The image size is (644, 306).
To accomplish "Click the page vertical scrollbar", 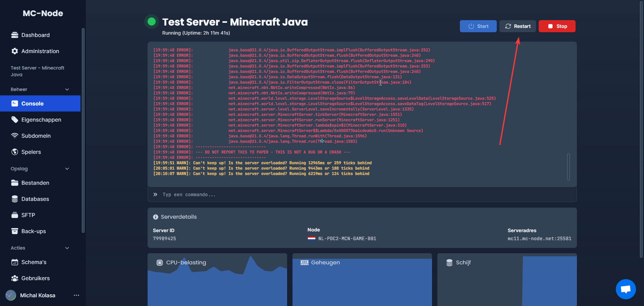I will coord(641,129).
